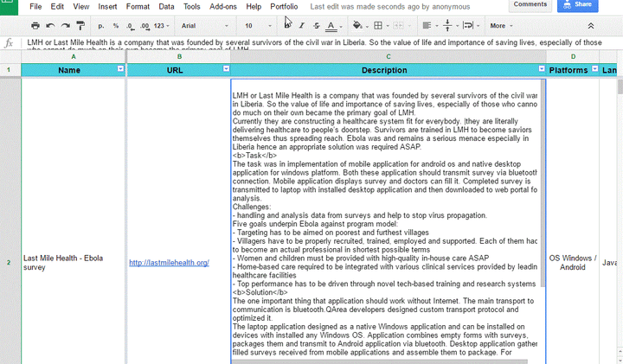Click the fx formula icon

point(9,43)
